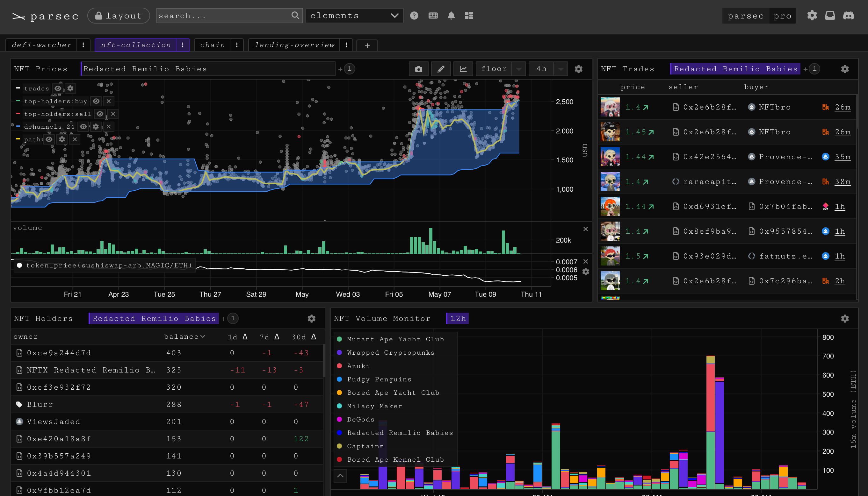868x496 pixels.
Task: Remove top-holders:buy overlay with X
Action: click(x=108, y=101)
